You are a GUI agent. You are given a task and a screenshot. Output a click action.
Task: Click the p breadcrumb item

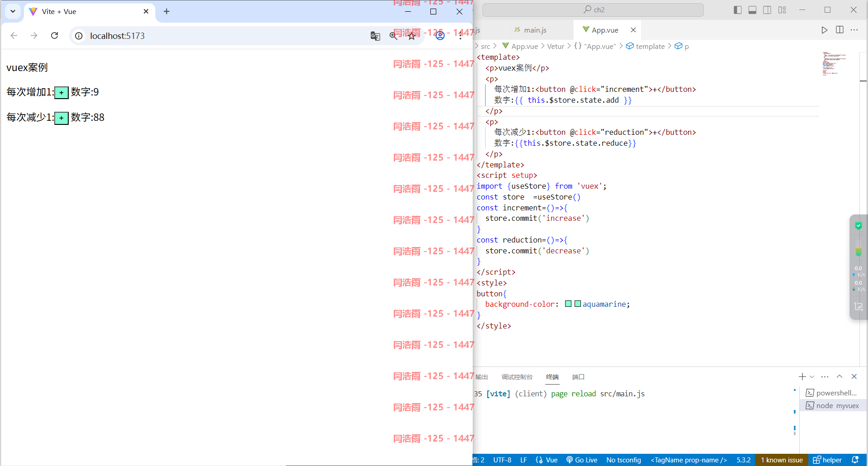[x=682, y=46]
